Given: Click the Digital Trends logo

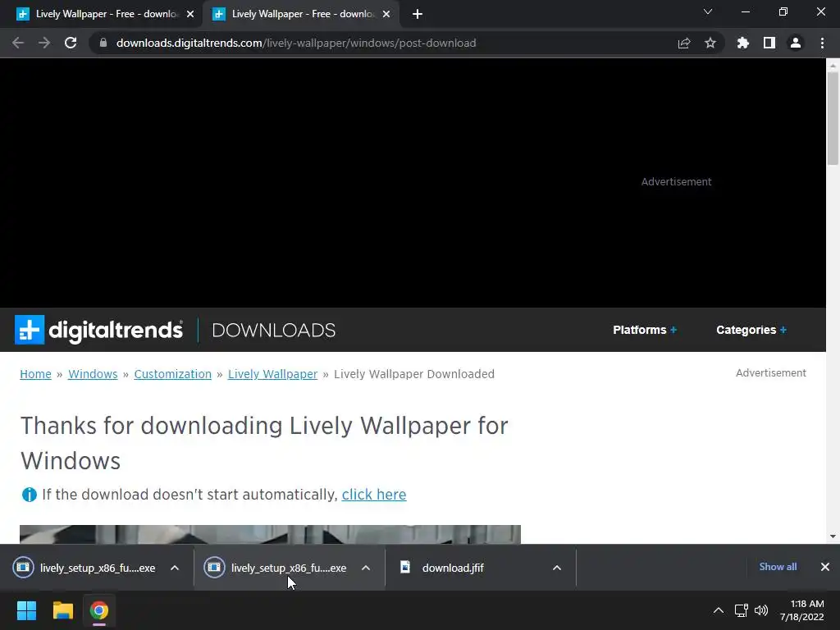Looking at the screenshot, I should (98, 330).
